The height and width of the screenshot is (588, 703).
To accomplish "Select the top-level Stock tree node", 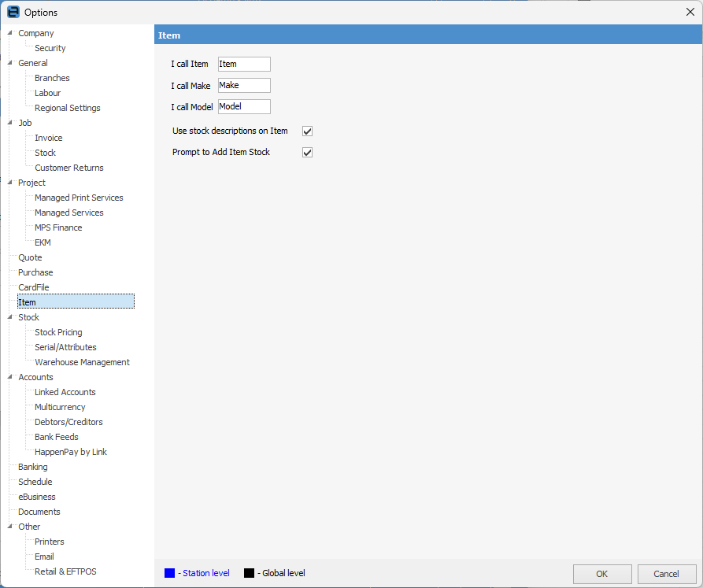I will 28,317.
